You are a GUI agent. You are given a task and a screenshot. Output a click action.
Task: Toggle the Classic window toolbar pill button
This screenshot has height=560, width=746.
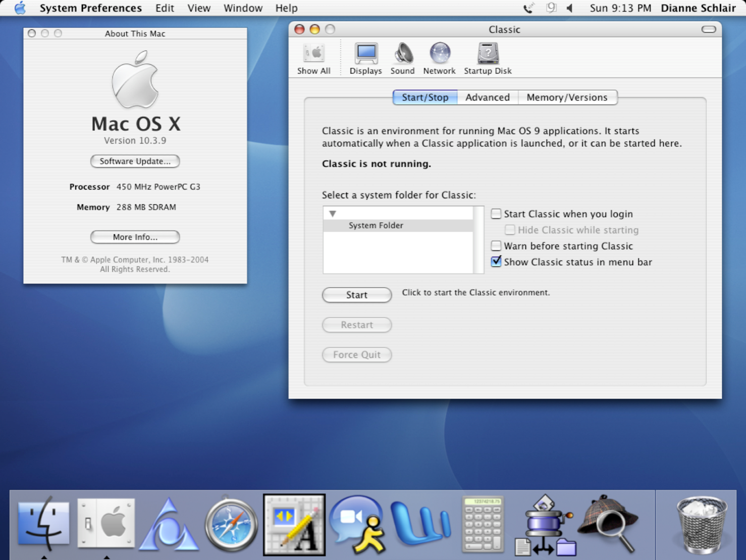click(x=709, y=29)
